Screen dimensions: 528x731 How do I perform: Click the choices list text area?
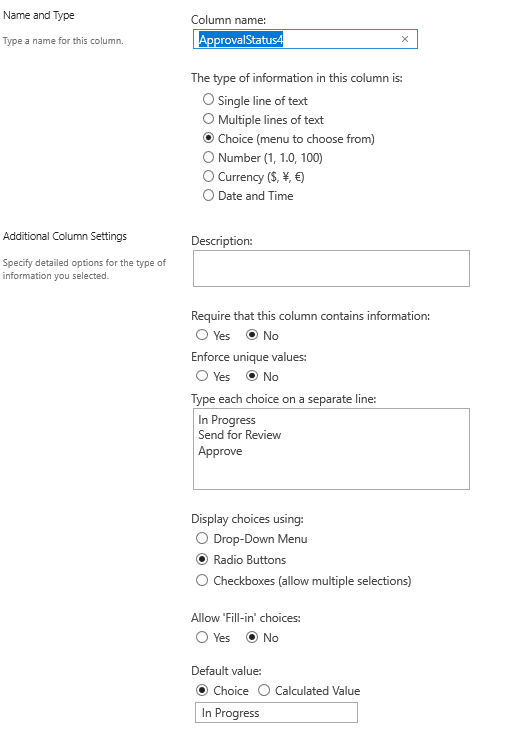pos(331,449)
